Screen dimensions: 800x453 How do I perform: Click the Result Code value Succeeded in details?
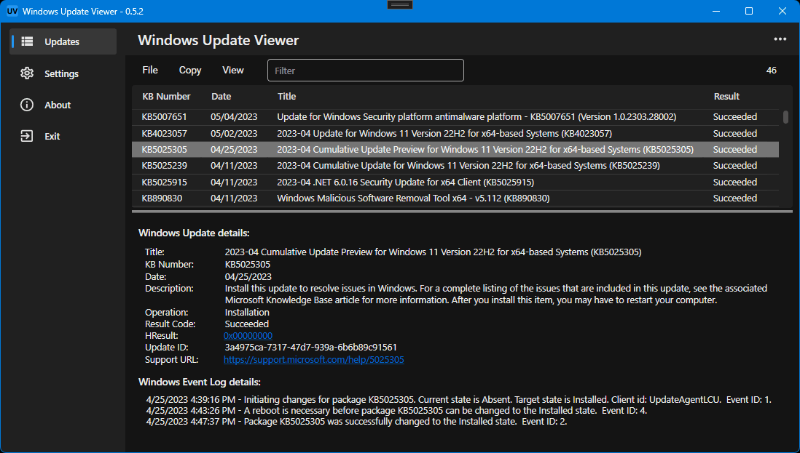coord(246,324)
